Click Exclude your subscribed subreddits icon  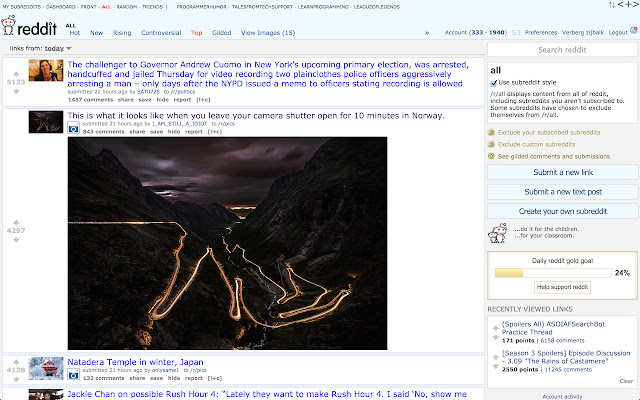pos(491,132)
